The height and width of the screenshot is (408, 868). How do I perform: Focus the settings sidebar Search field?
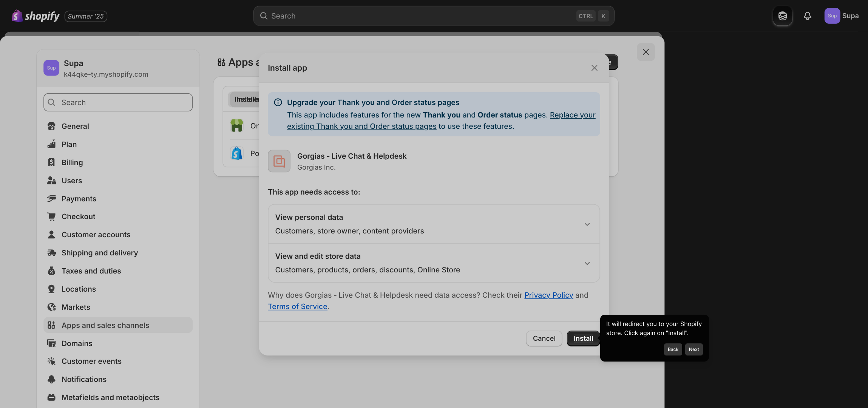point(118,102)
